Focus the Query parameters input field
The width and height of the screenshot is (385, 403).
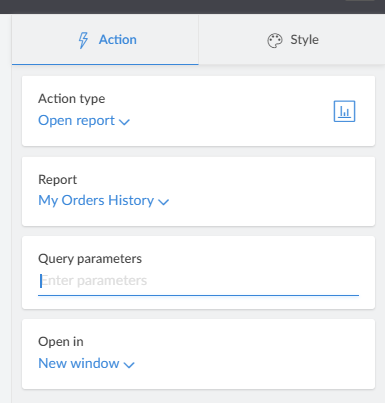click(x=198, y=281)
